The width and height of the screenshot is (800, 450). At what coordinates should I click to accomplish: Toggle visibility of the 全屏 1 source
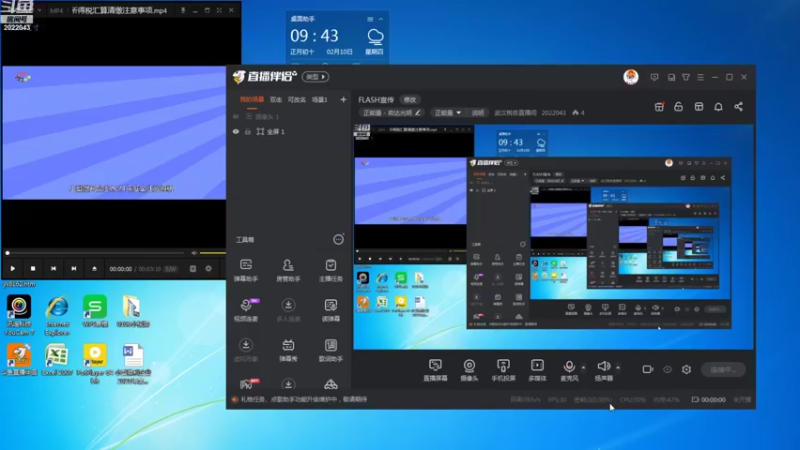tap(236, 132)
